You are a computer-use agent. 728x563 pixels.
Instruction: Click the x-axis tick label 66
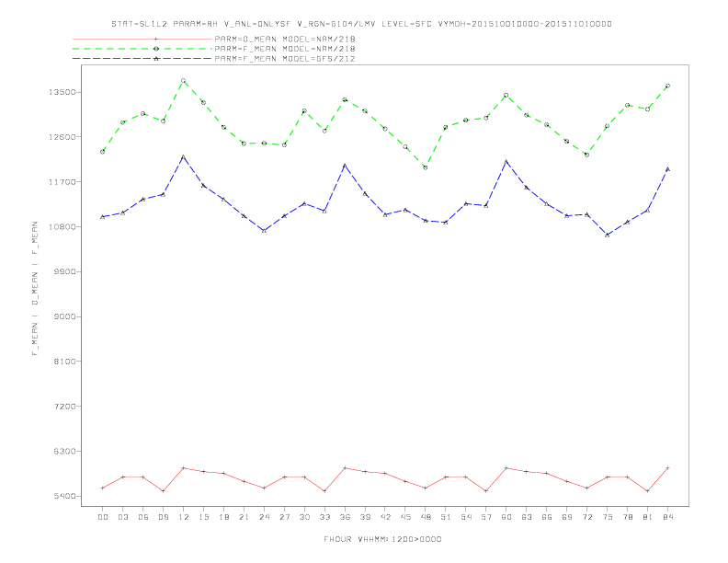pyautogui.click(x=547, y=517)
